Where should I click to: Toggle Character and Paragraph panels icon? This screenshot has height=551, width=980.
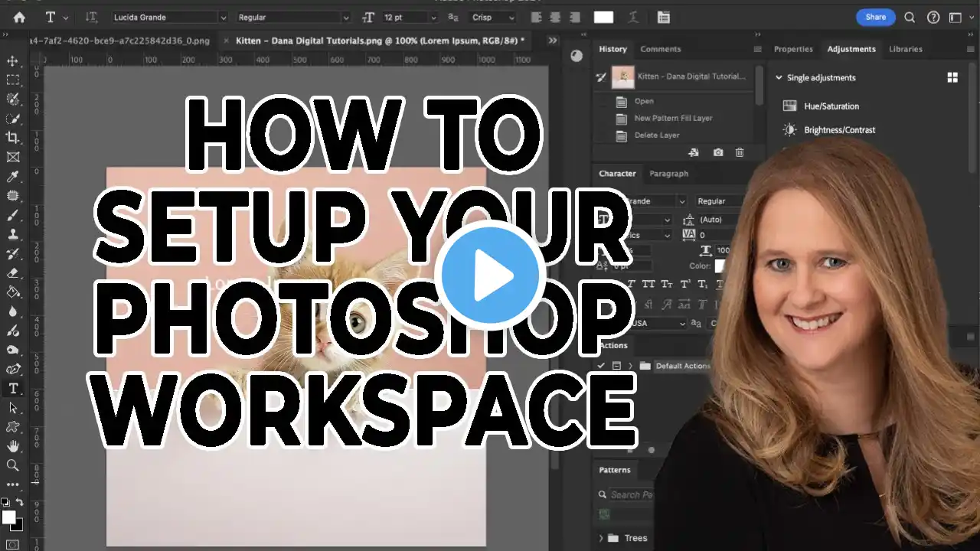click(663, 17)
